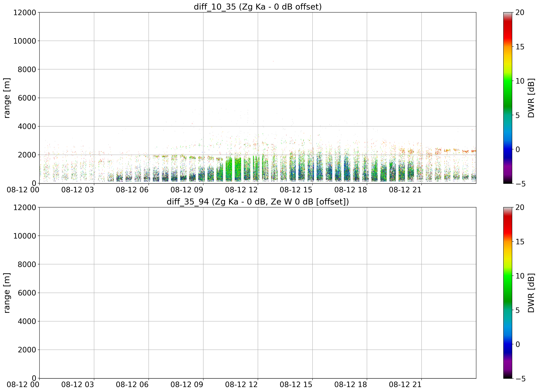
Task: Click the "08-12 18" time tick under the top plot
Action: pos(351,190)
